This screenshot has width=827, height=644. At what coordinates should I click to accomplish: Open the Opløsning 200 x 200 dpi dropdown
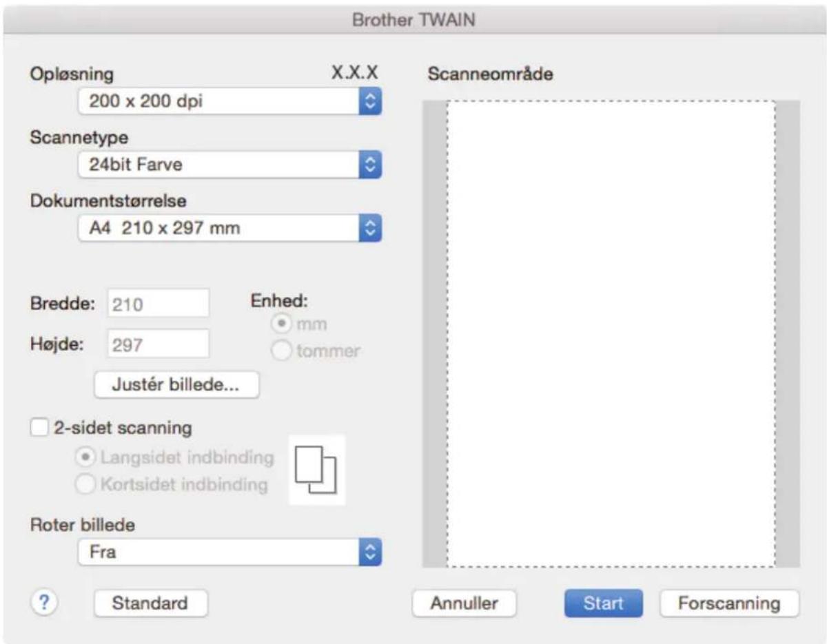(x=230, y=101)
